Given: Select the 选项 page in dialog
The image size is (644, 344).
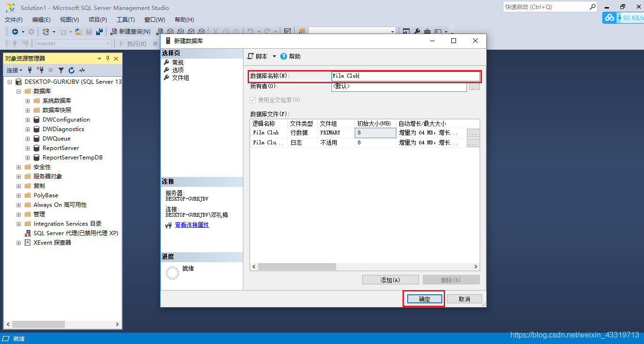Looking at the screenshot, I should (178, 70).
